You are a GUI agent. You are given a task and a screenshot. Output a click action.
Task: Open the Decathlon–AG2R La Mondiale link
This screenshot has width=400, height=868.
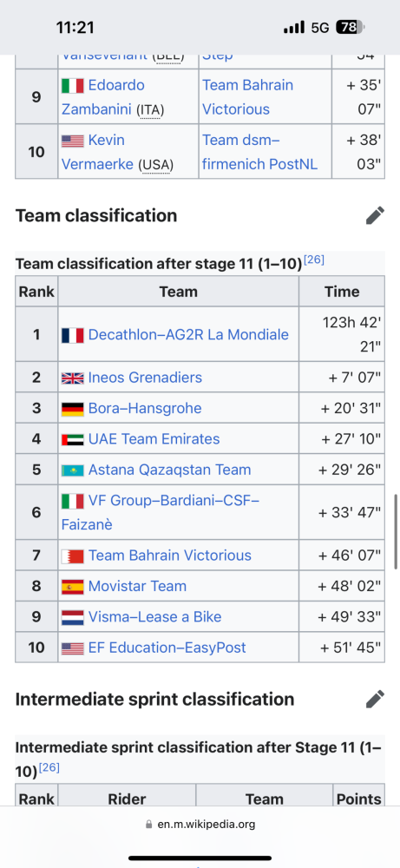click(188, 335)
